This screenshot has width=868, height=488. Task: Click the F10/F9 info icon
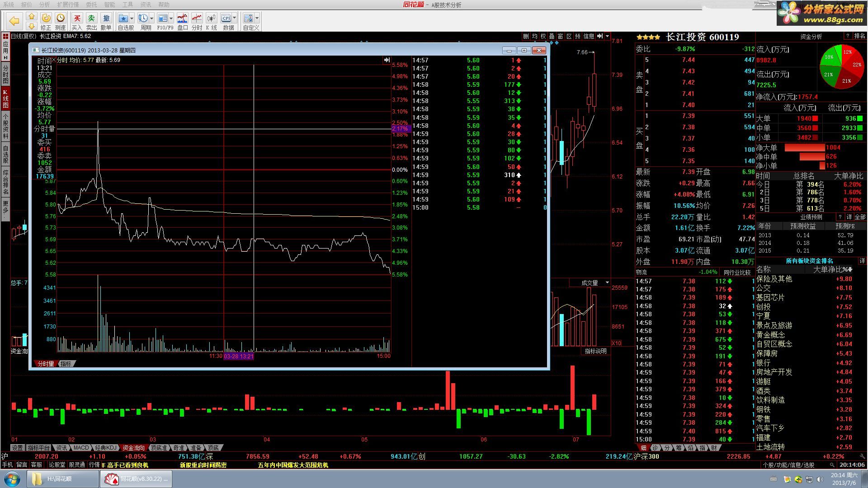(x=162, y=18)
